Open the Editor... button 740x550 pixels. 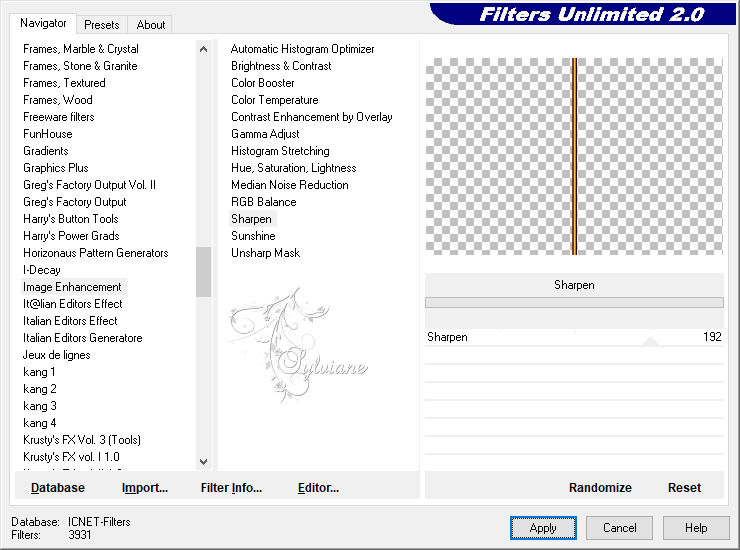(319, 487)
